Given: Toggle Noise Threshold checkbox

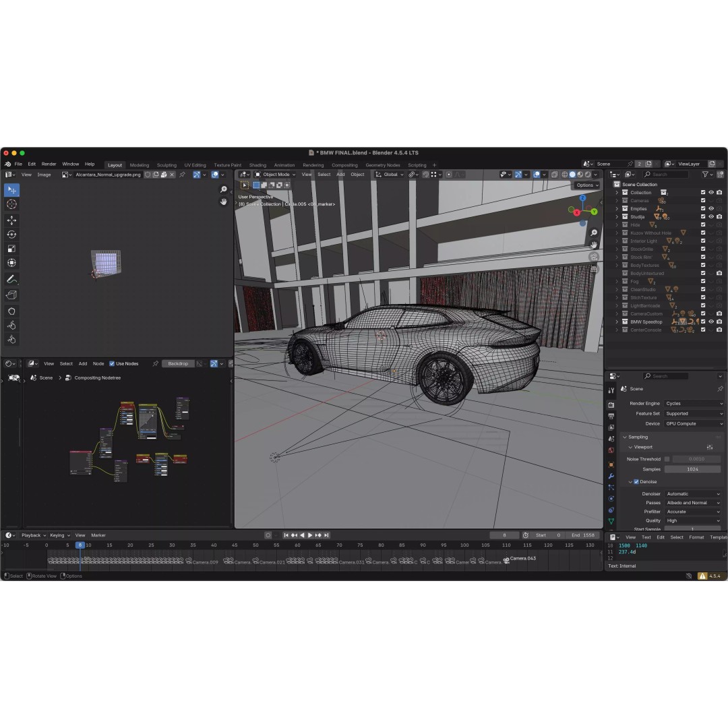Looking at the screenshot, I should 667,459.
